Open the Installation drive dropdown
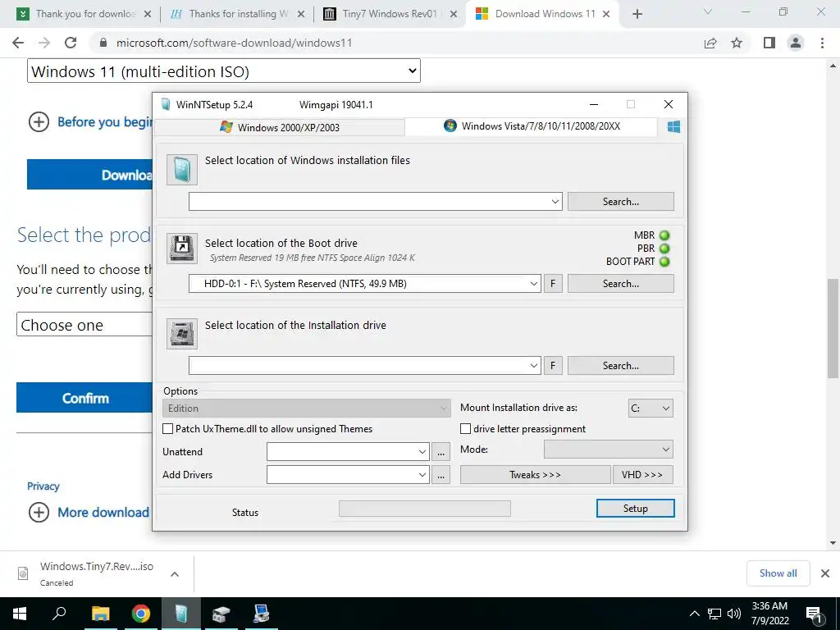Viewport: 840px width, 630px height. pyautogui.click(x=533, y=365)
